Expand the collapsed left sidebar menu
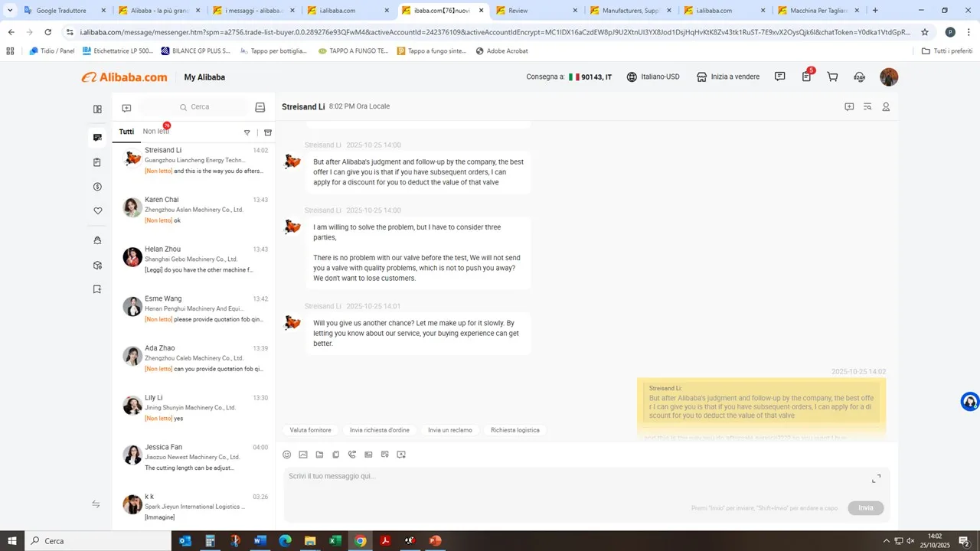This screenshot has height=551, width=980. pyautogui.click(x=96, y=504)
